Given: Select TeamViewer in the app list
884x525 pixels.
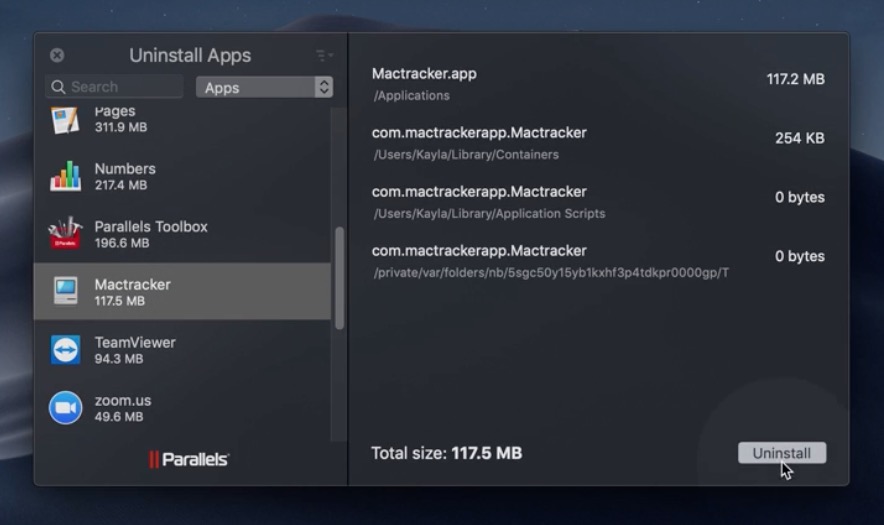Looking at the screenshot, I should pos(182,350).
